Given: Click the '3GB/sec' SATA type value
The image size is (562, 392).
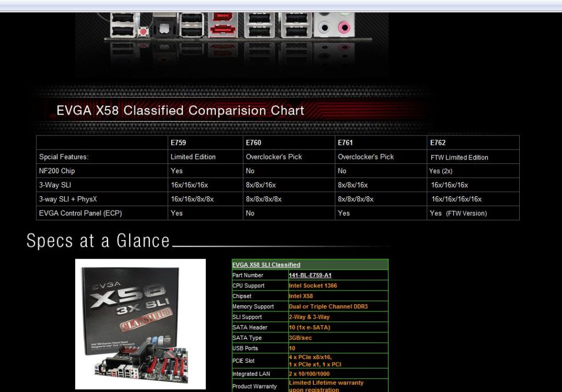Looking at the screenshot, I should point(300,338).
